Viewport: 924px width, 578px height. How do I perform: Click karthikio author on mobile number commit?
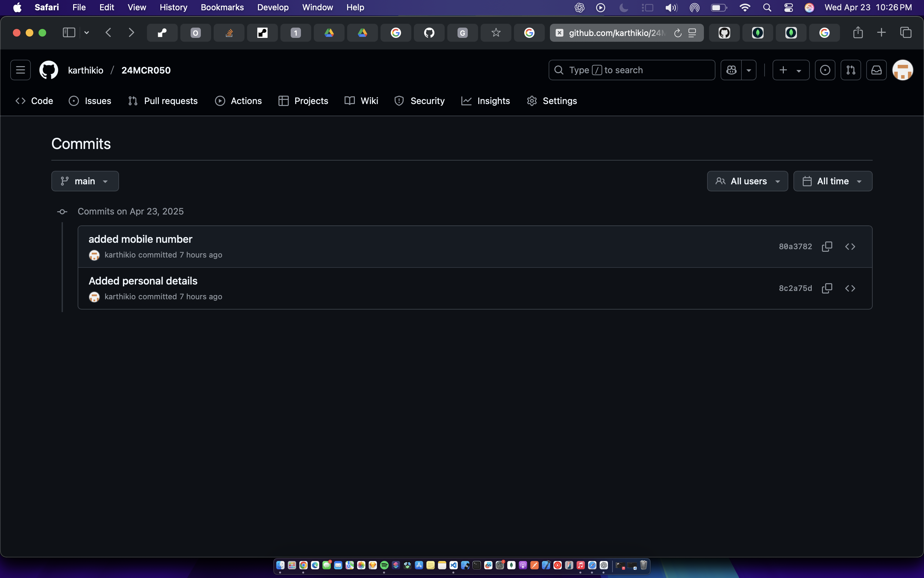coord(120,255)
